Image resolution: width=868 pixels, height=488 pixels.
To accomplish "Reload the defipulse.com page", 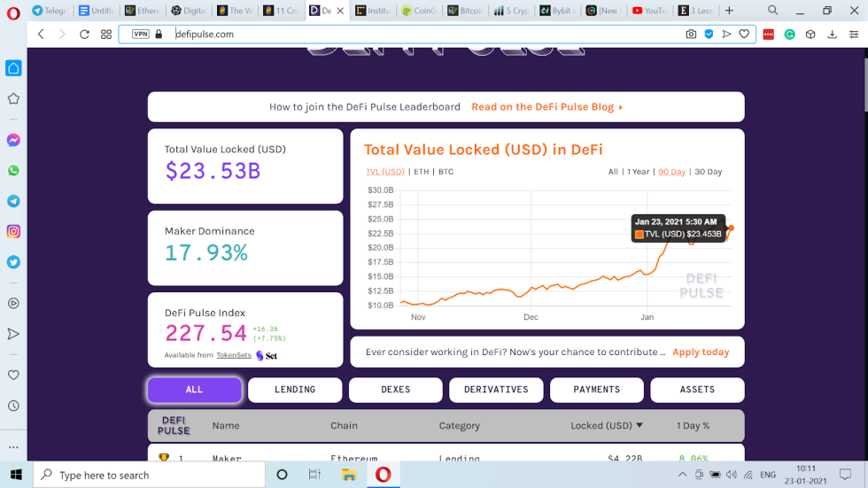I will [x=84, y=34].
